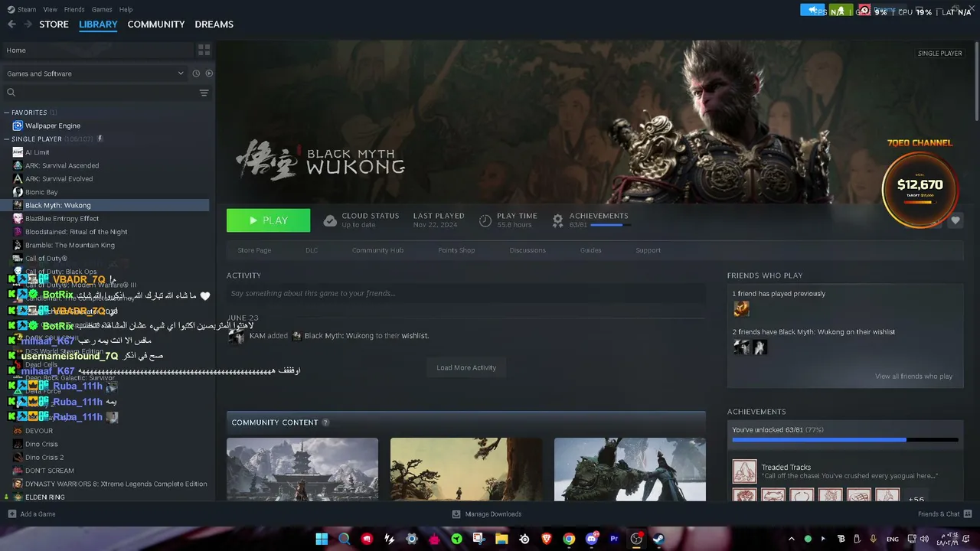Open the Games menu
The image size is (980, 551).
click(x=102, y=9)
